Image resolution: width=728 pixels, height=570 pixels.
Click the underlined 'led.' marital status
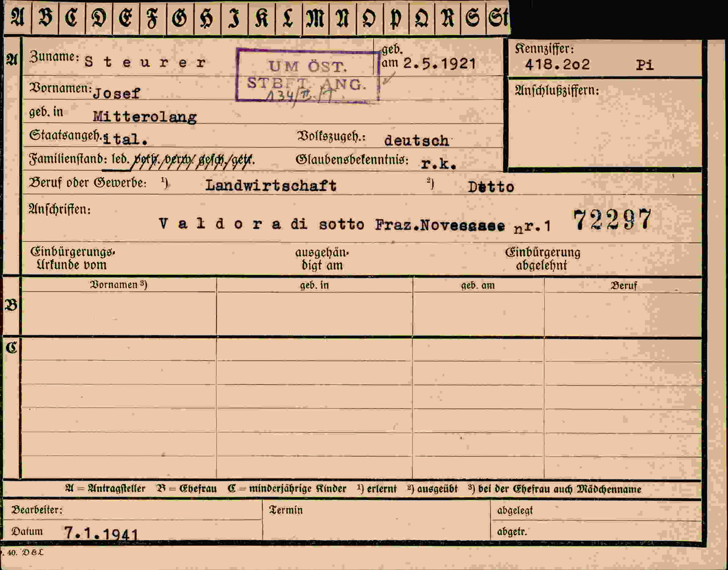[120, 159]
